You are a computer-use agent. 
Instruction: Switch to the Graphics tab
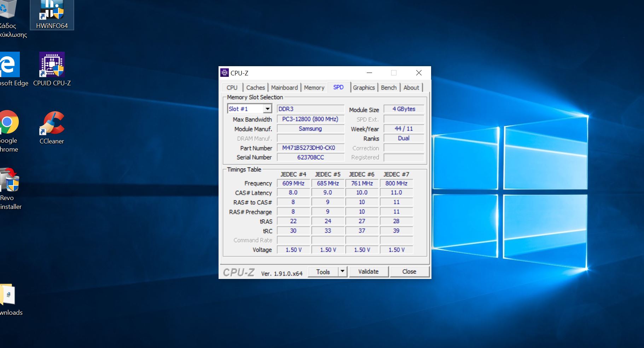tap(364, 87)
